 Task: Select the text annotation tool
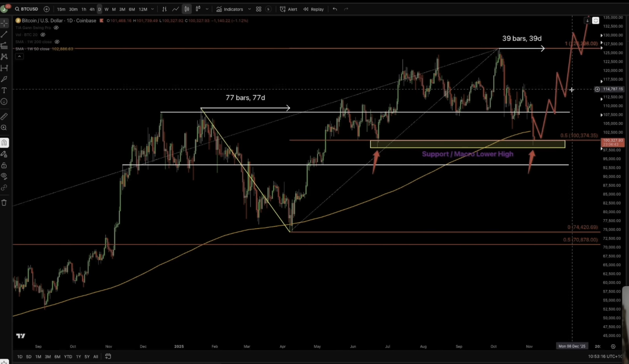point(4,91)
